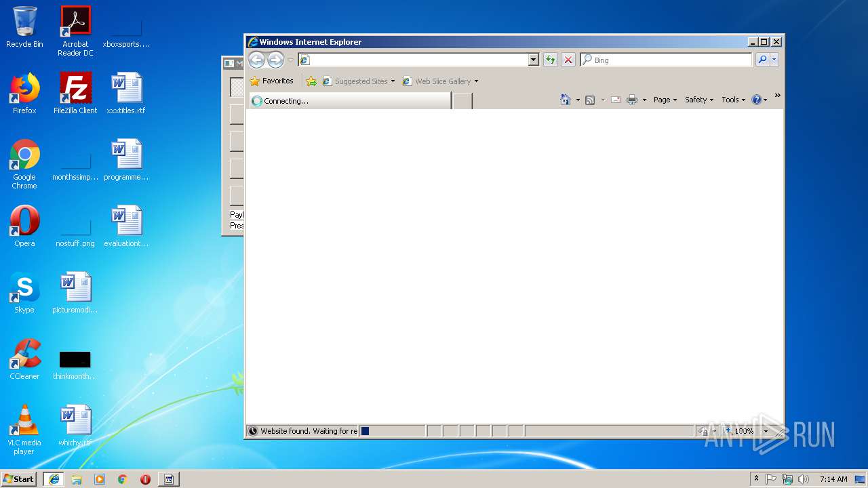868x488 pixels.
Task: Expand the address bar history dropdown
Action: tap(533, 60)
